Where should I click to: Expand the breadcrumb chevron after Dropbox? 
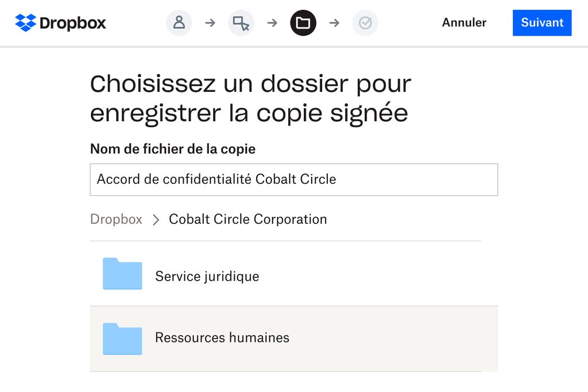coord(155,219)
